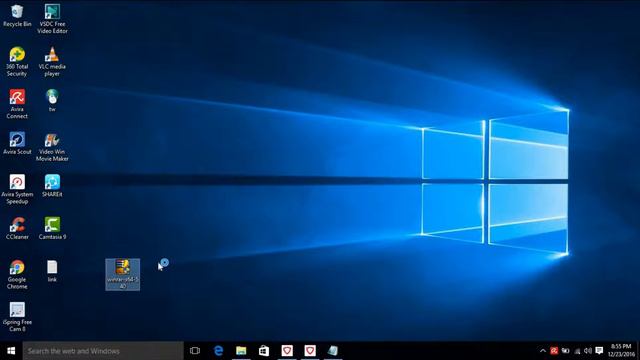Click the volume speaker tray icon
The image size is (640, 360).
588,351
